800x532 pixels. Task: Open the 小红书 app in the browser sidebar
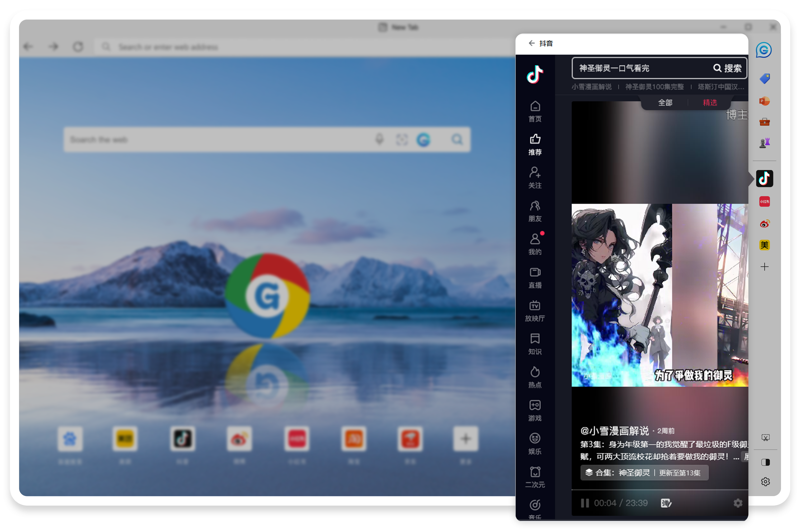(764, 201)
